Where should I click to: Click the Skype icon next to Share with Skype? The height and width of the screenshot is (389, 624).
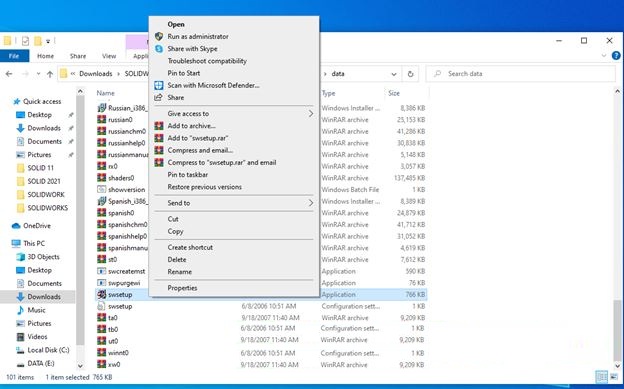tap(159, 49)
